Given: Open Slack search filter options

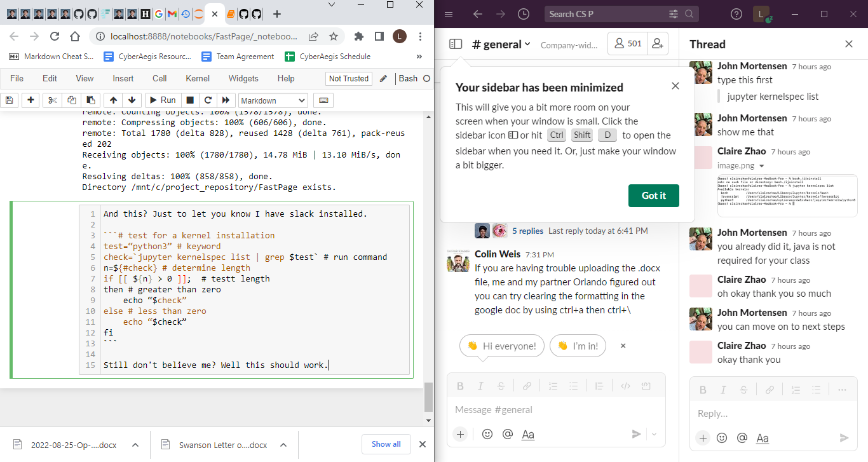Looking at the screenshot, I should [673, 14].
